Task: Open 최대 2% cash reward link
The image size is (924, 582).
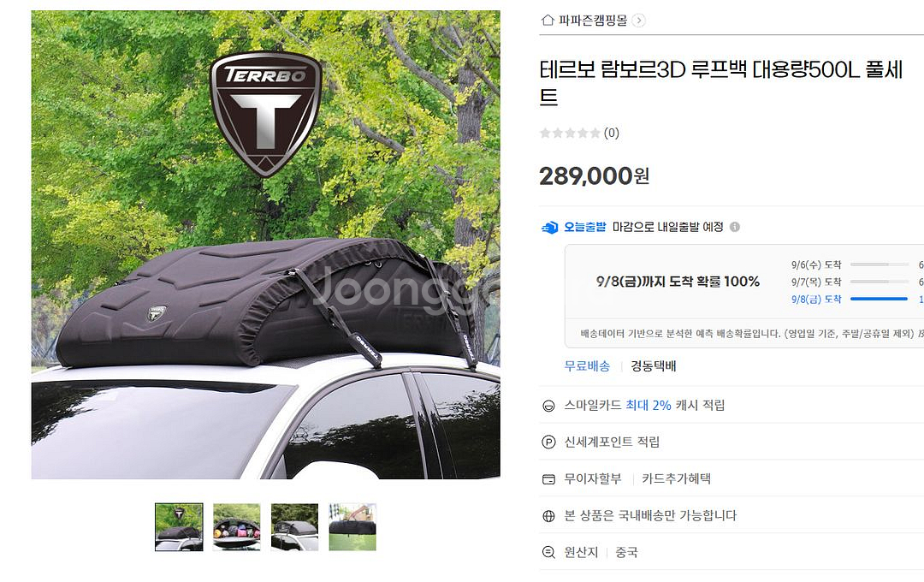Action: tap(649, 405)
